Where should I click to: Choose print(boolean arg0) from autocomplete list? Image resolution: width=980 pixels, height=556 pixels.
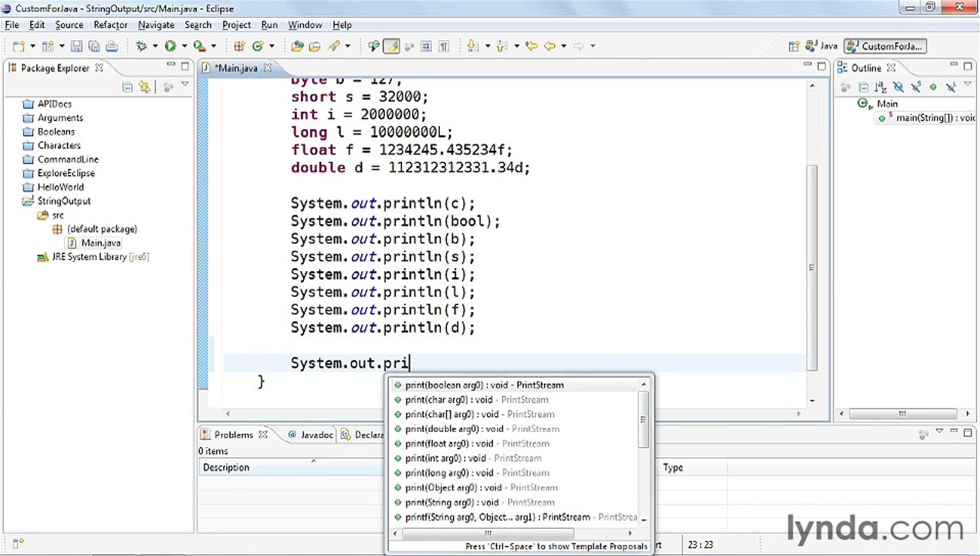(x=517, y=385)
